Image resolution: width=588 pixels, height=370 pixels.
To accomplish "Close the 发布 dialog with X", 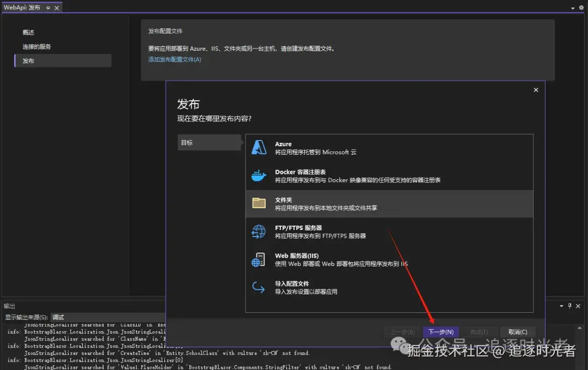I will click(x=536, y=90).
